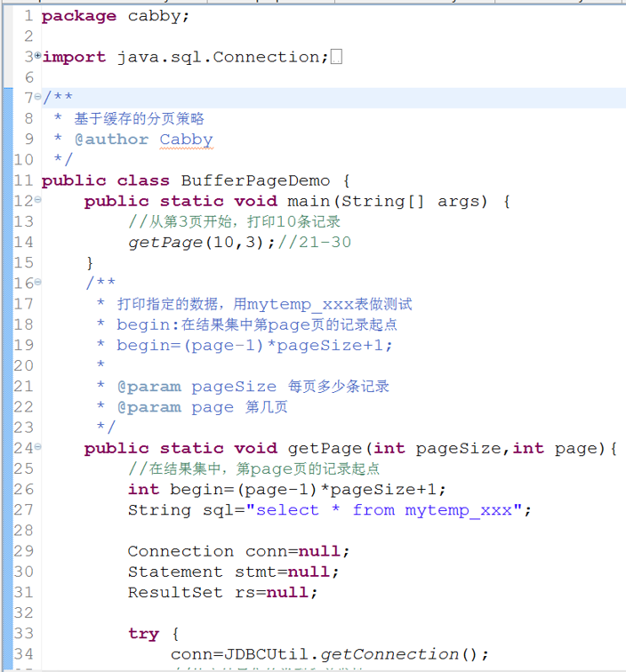Screen dimensions: 626x672
Task: Click the underlined 'Cabby' author name
Action: point(186,140)
